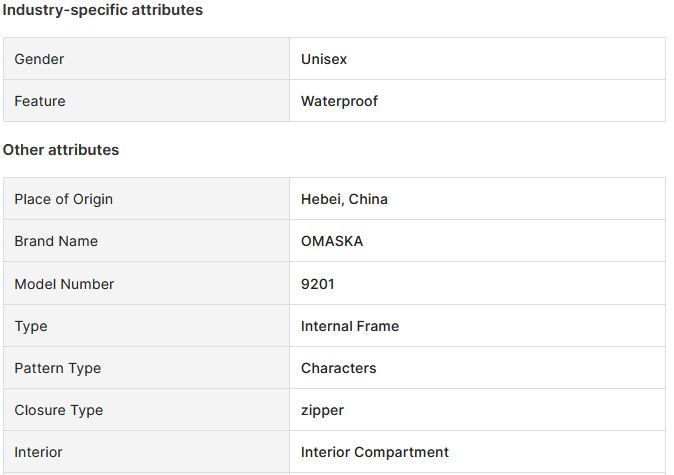The height and width of the screenshot is (475, 674).
Task: Click the Interior Compartment value
Action: [375, 452]
